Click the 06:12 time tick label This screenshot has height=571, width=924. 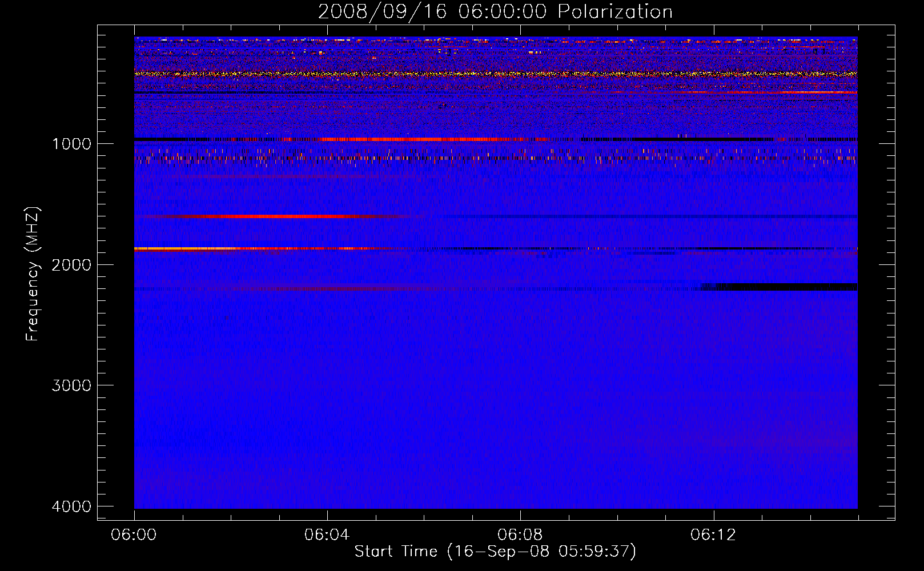click(713, 535)
